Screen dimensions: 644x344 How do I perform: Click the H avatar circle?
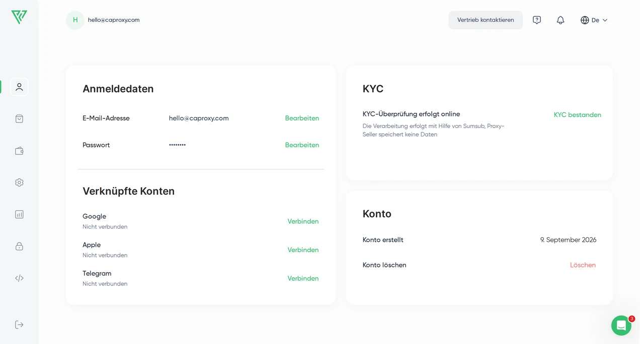tap(75, 20)
